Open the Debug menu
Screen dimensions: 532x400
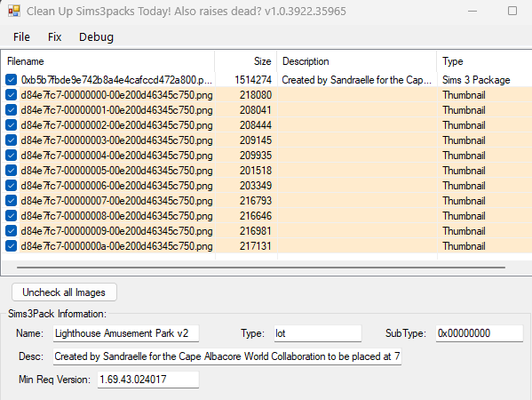(x=96, y=36)
